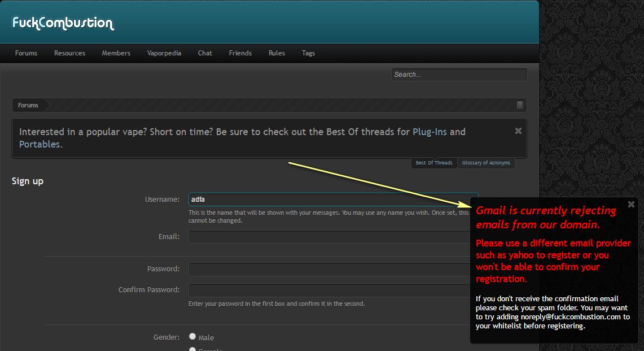Screen dimensions: 644x351
Task: Open the Vaporpedia tab
Action: 164,53
